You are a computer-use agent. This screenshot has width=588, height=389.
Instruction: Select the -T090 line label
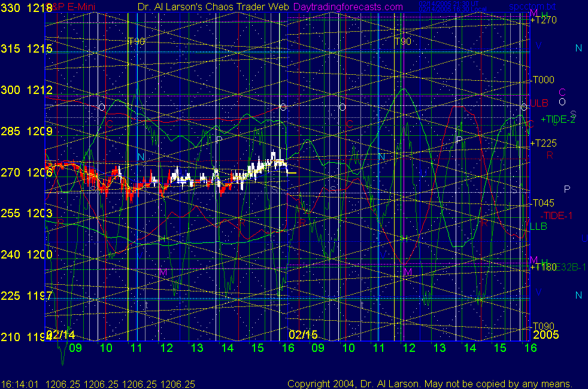point(542,326)
